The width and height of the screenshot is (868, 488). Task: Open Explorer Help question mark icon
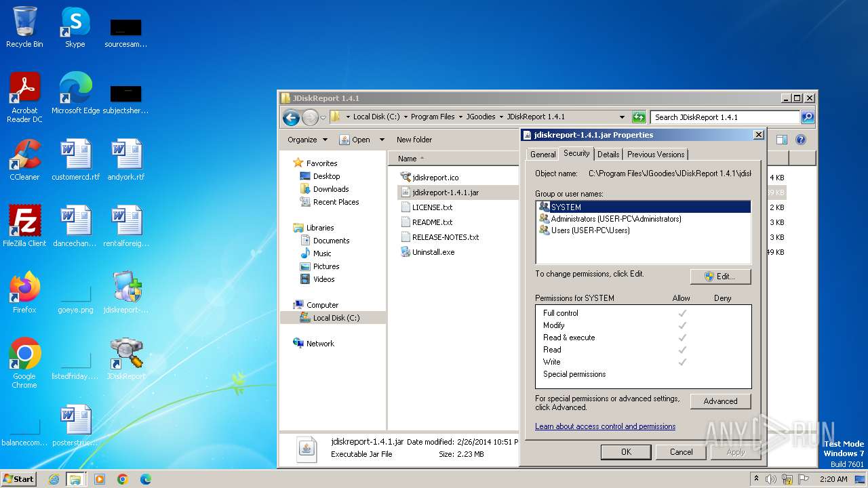click(800, 140)
